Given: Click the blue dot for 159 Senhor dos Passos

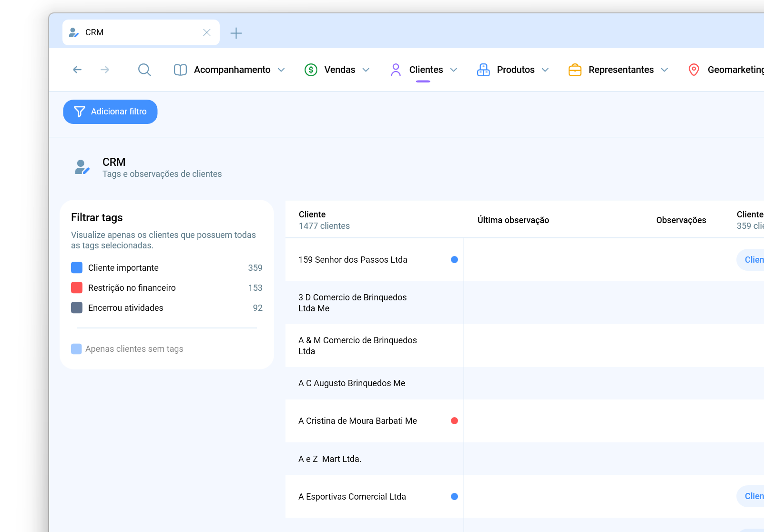Looking at the screenshot, I should tap(454, 260).
